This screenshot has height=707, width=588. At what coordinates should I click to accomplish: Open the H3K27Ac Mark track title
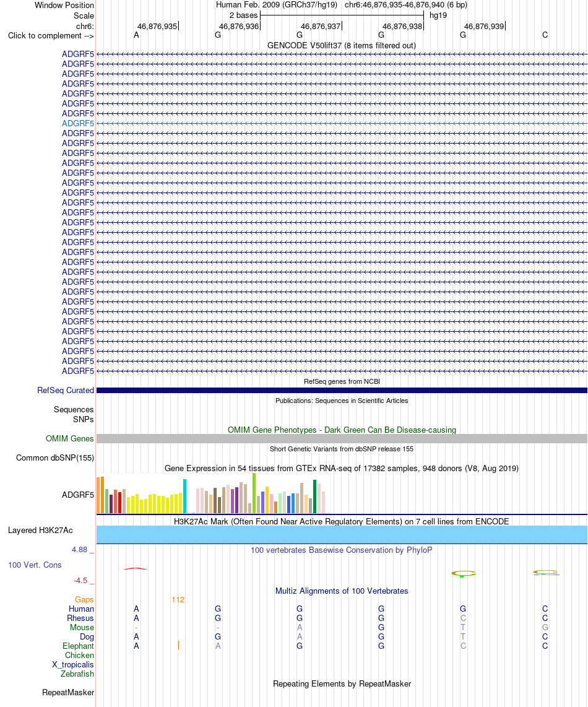(x=341, y=522)
